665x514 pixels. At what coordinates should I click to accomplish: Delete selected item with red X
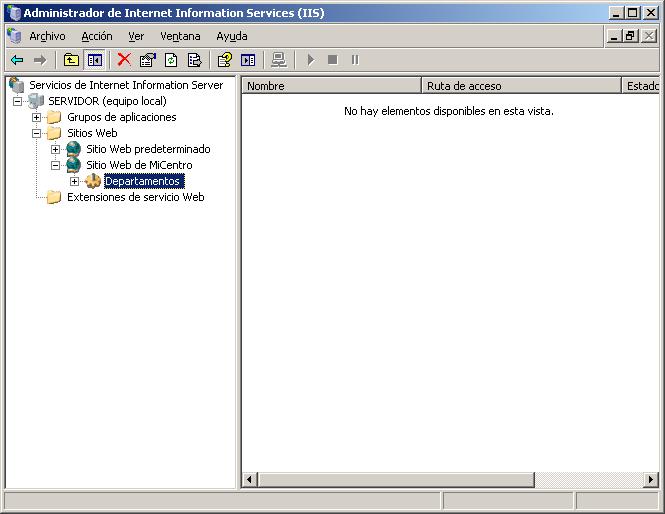coord(124,60)
